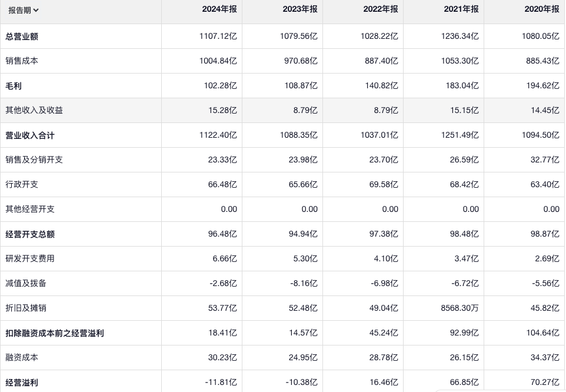
Task: Select the 融资成本 row label
Action: (x=22, y=358)
